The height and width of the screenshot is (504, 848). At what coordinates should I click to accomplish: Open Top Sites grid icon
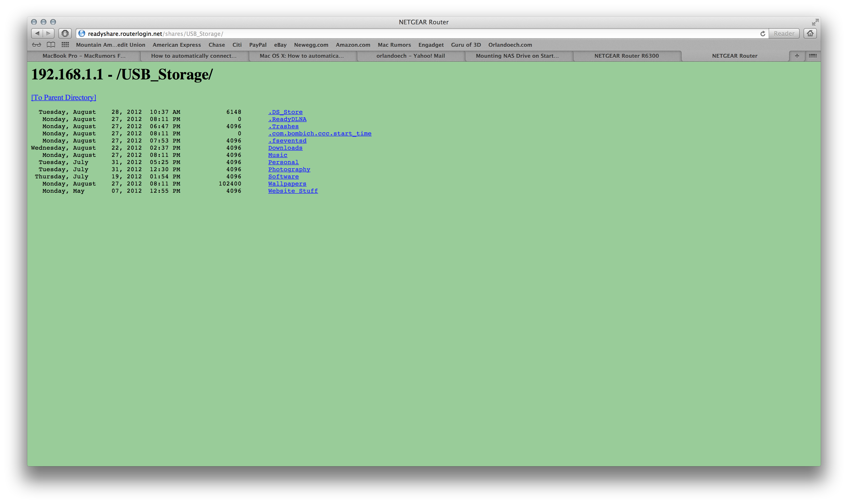coord(65,45)
